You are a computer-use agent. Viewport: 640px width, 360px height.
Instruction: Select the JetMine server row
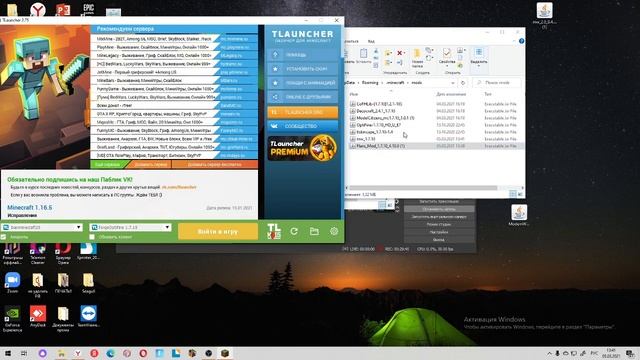click(174, 72)
